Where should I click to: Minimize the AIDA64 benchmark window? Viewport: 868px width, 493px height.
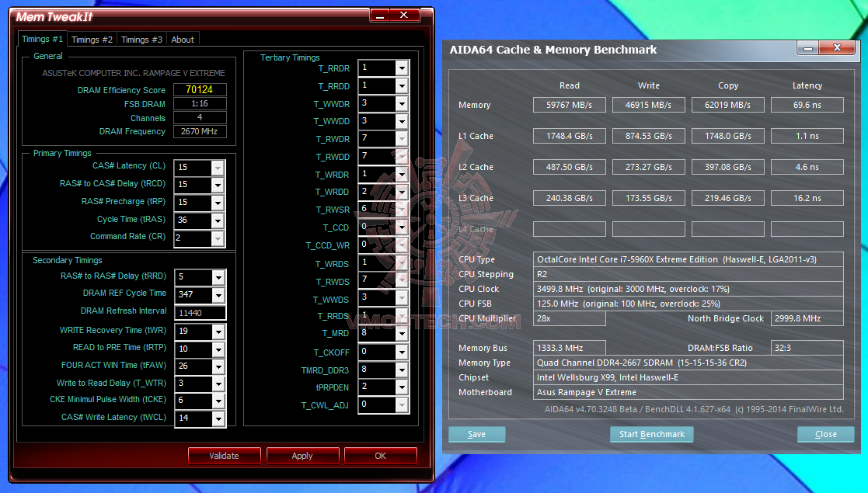[808, 48]
